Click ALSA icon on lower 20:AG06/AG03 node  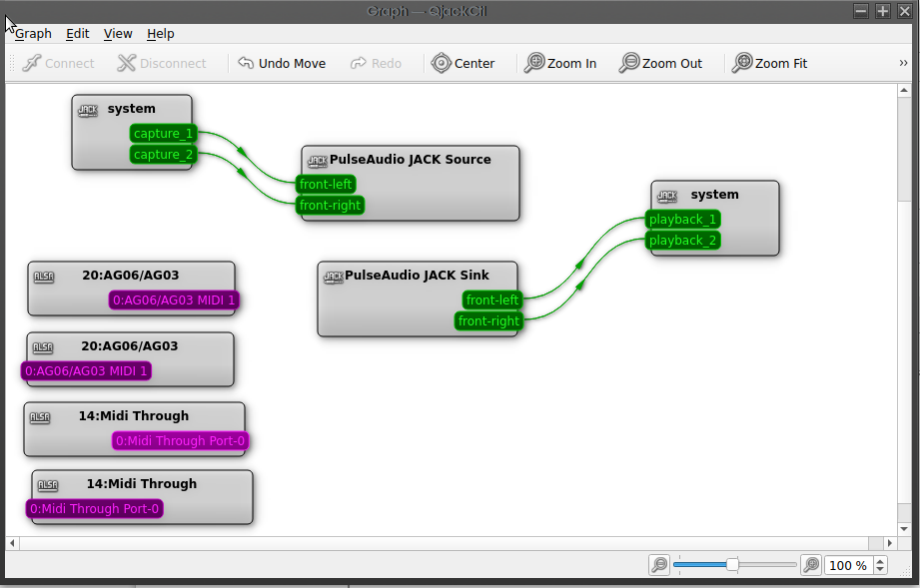[x=43, y=347]
